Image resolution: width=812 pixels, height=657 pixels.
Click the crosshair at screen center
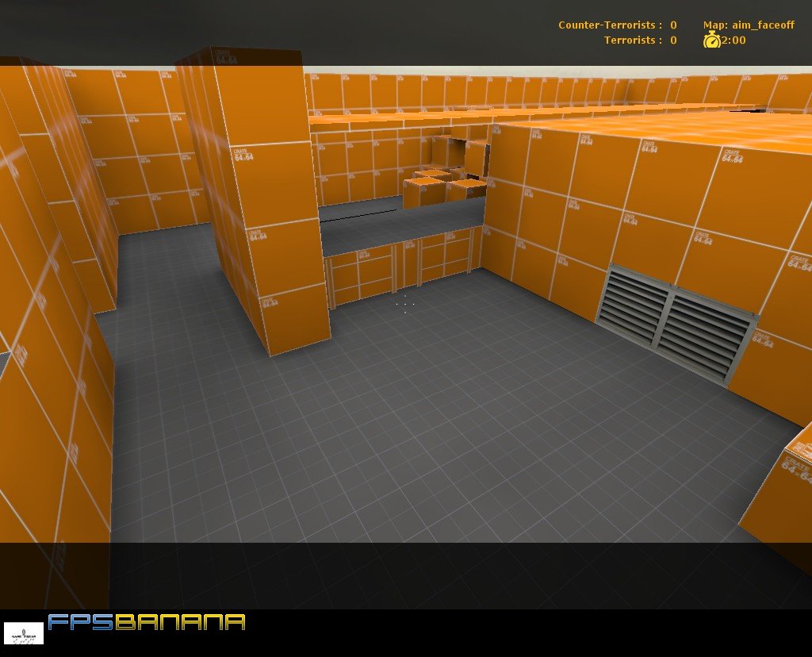(x=404, y=304)
